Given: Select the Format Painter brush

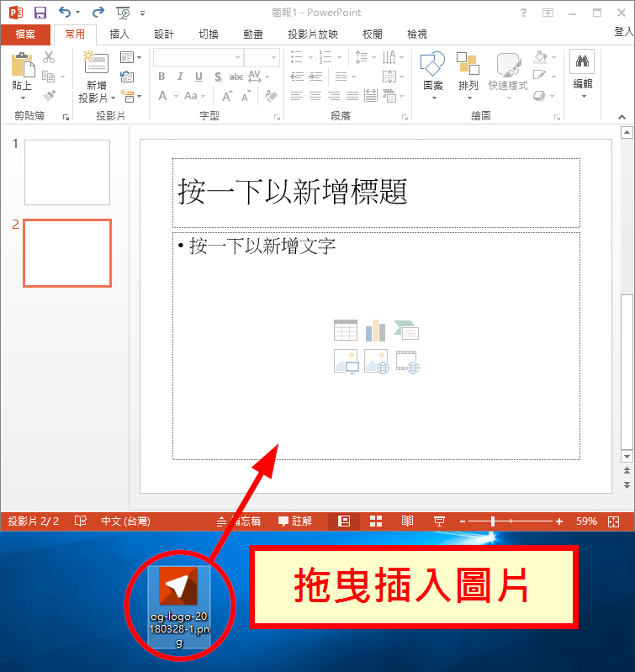Looking at the screenshot, I should click(49, 95).
